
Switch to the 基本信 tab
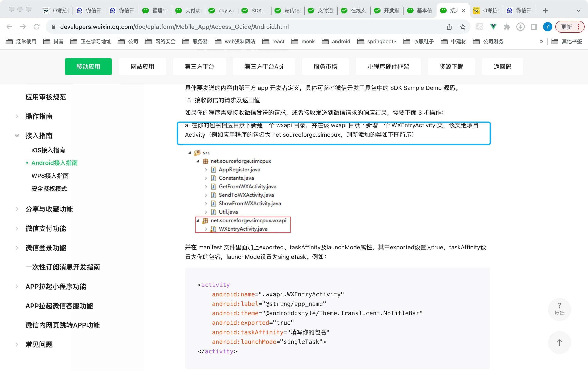[x=420, y=11]
